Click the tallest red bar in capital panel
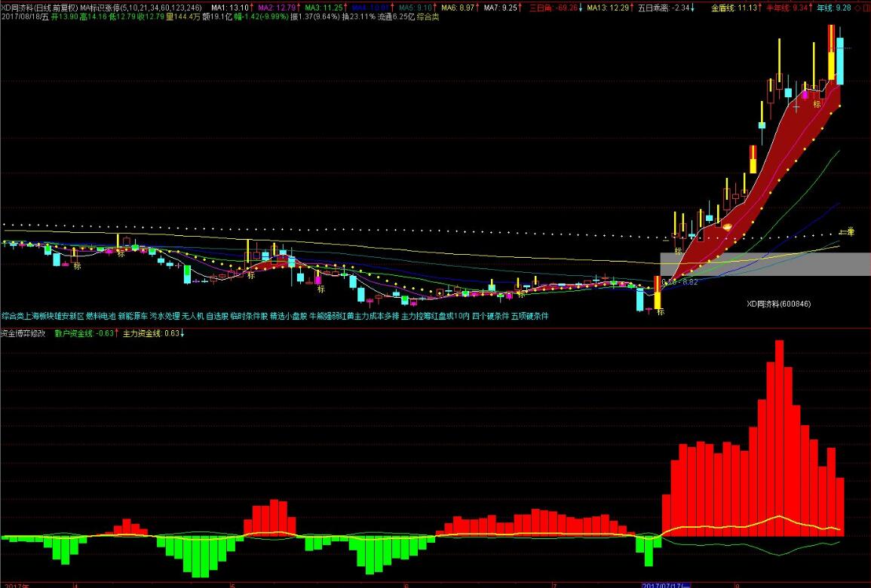 (779, 438)
